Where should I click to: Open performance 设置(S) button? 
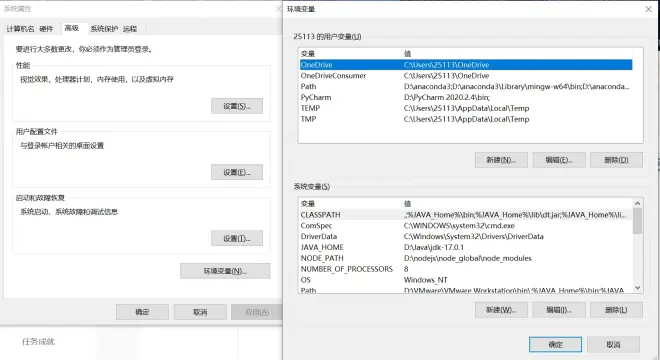pyautogui.click(x=237, y=106)
